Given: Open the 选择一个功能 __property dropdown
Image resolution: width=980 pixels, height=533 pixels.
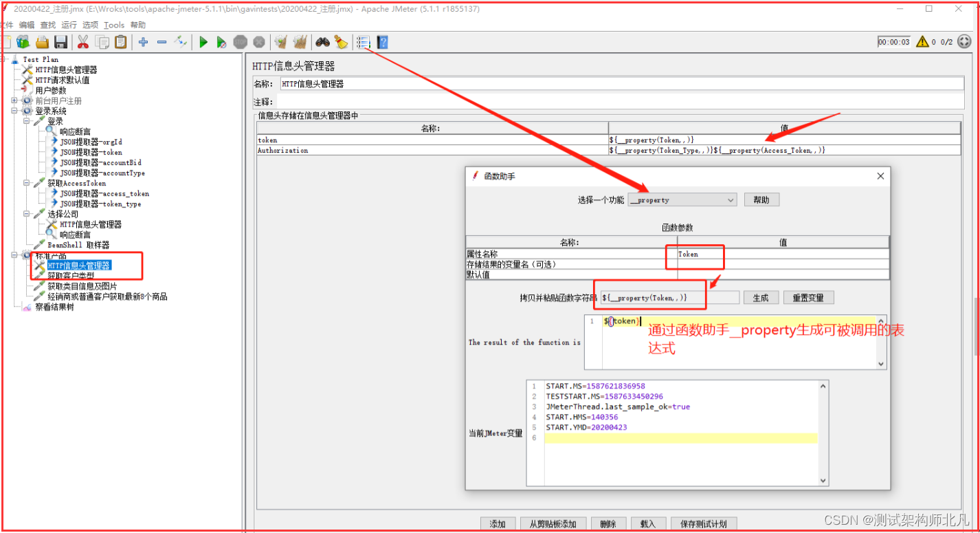Looking at the screenshot, I should click(682, 199).
